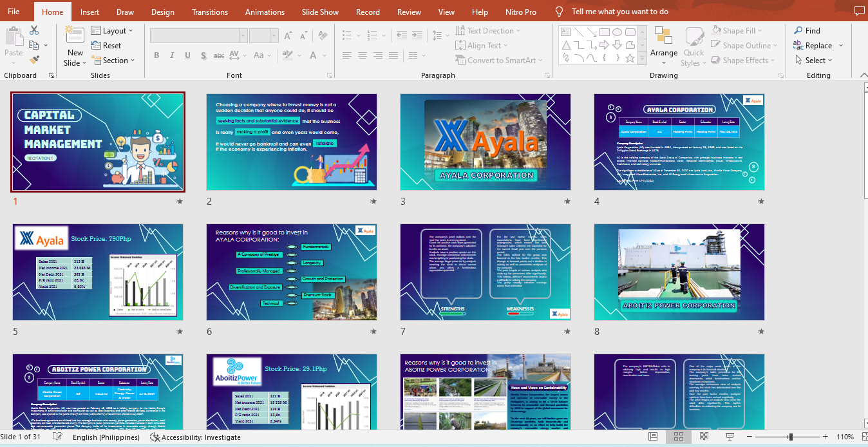Click the 110% zoom level
Viewport: 868px width, 447px height.
(x=845, y=437)
